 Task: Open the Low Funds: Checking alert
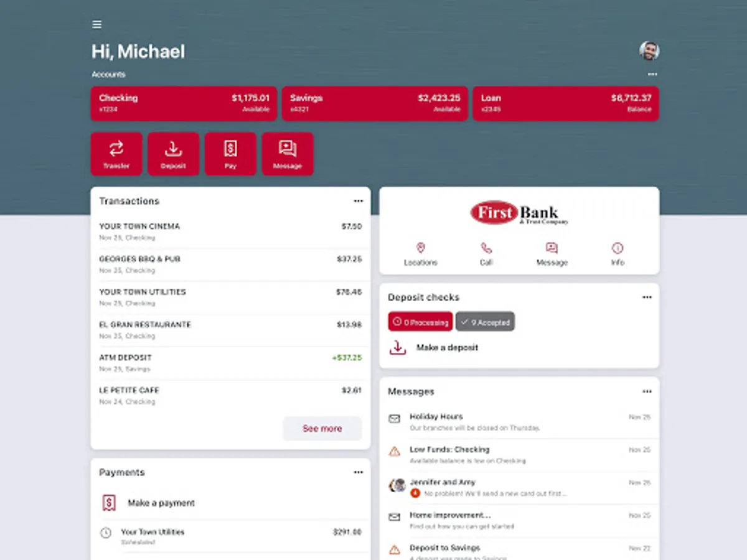coord(519,455)
